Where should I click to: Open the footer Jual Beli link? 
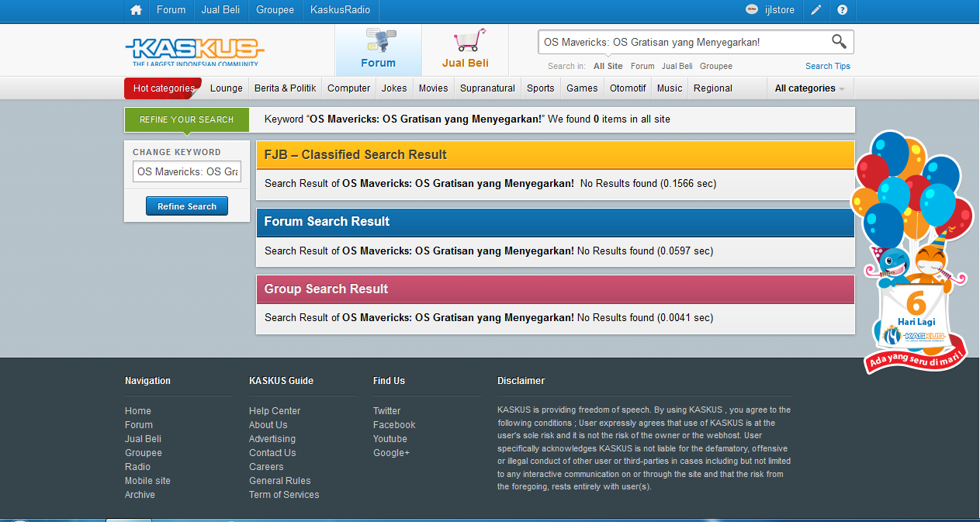click(x=143, y=439)
